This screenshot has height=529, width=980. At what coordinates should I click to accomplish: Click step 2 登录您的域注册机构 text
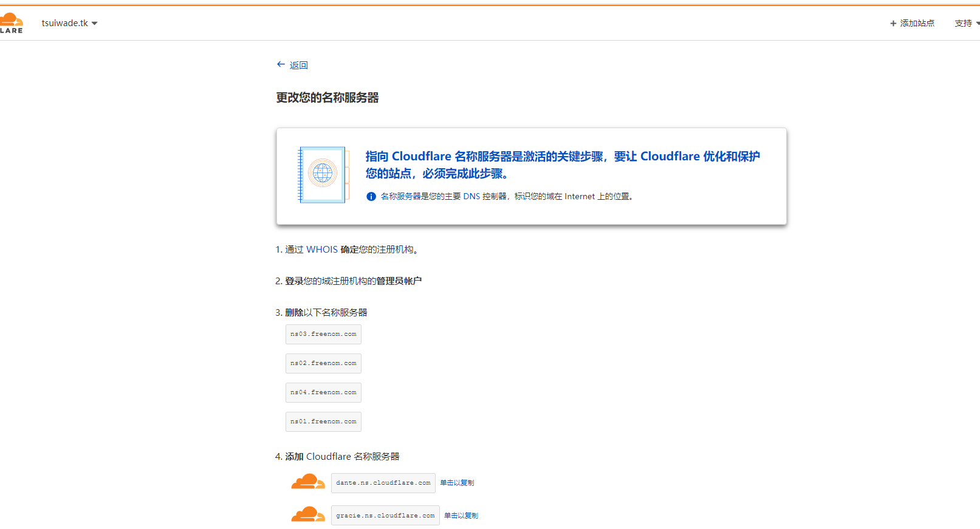[353, 281]
